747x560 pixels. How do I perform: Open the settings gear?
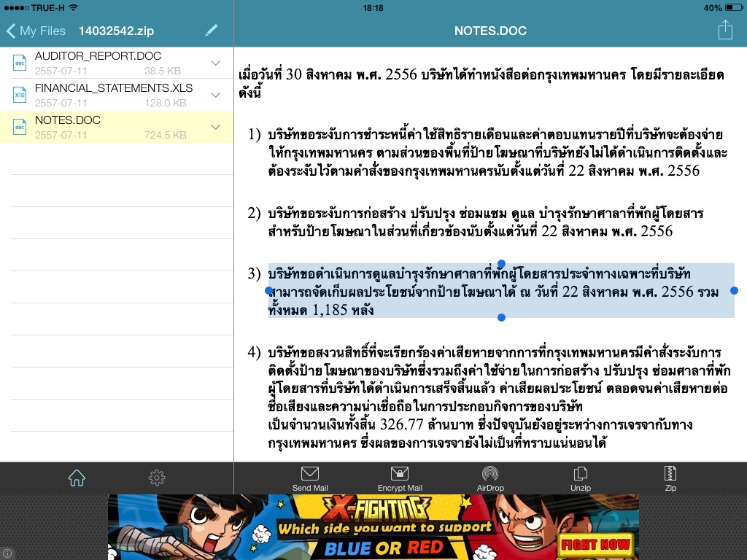[x=157, y=478]
